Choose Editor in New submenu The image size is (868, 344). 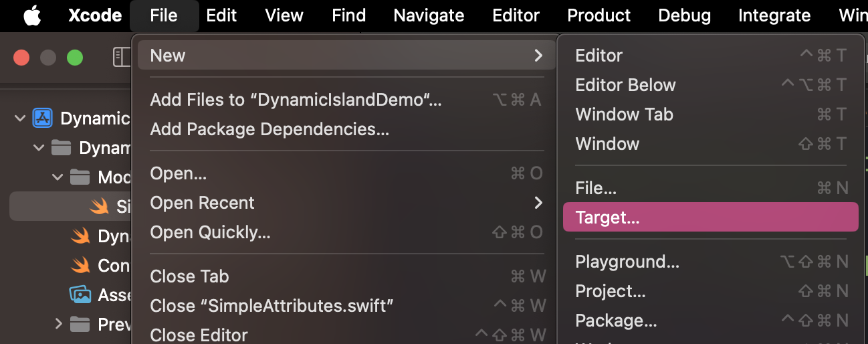[x=711, y=56]
